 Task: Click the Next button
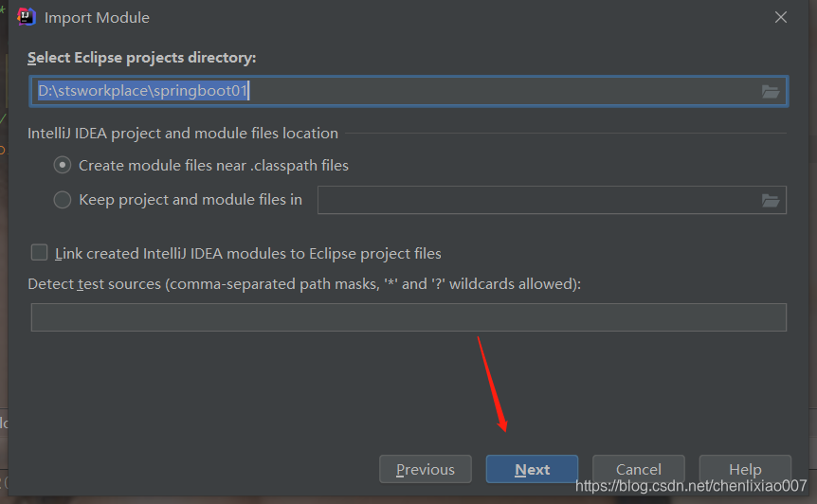coord(532,469)
